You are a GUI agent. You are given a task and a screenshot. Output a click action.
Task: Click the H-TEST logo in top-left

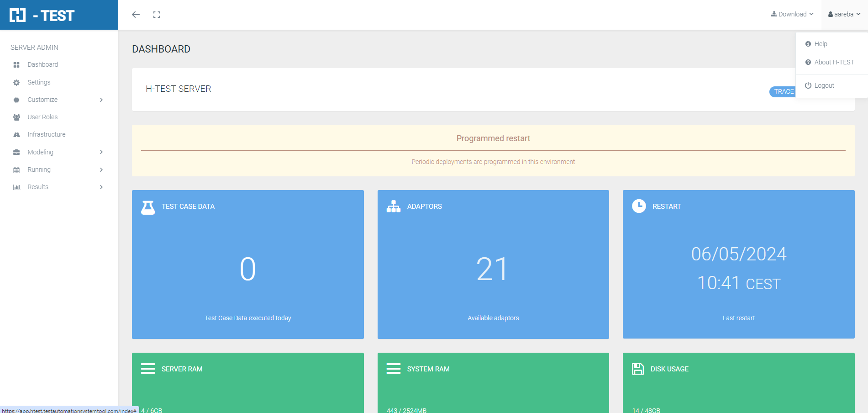tap(42, 15)
